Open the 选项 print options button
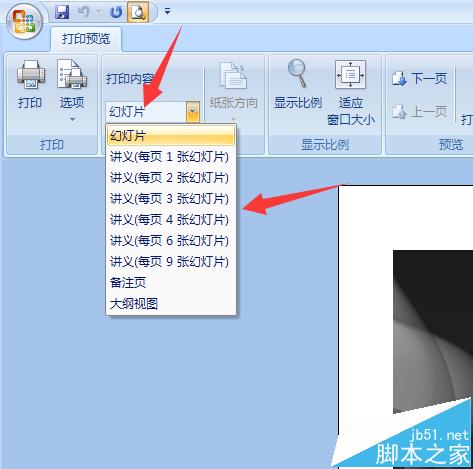Screen dimensions: 473x469 (72, 84)
